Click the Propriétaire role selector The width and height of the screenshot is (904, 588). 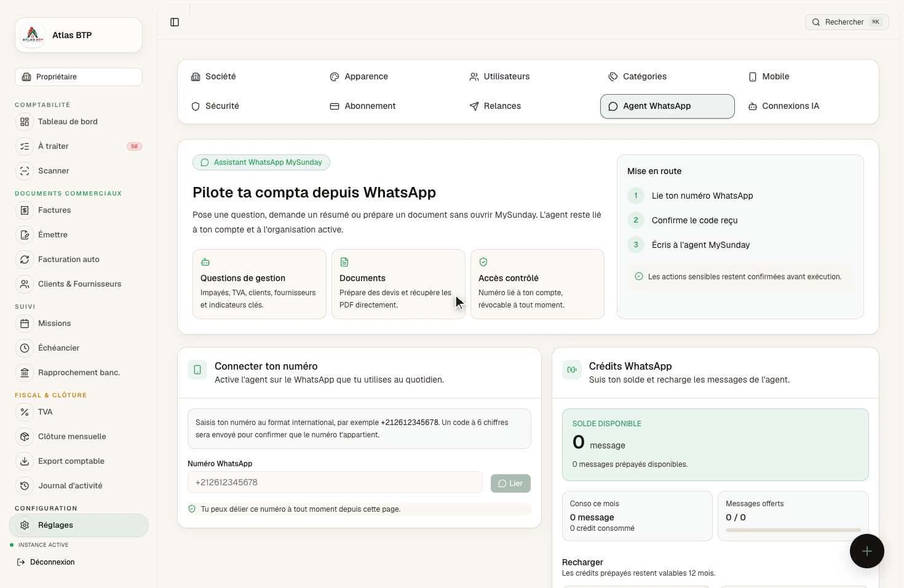(x=79, y=77)
